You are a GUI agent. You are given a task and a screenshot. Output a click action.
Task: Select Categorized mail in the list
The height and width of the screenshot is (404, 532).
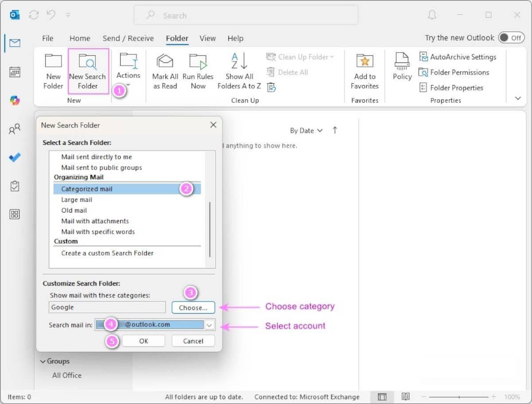click(x=127, y=189)
